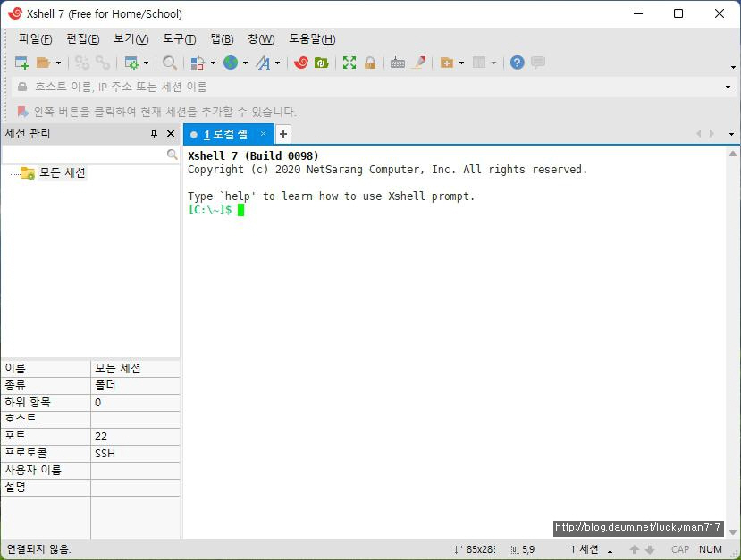The width and height of the screenshot is (741, 560).
Task: Click inside the terminal prompt area
Action: coord(454,342)
